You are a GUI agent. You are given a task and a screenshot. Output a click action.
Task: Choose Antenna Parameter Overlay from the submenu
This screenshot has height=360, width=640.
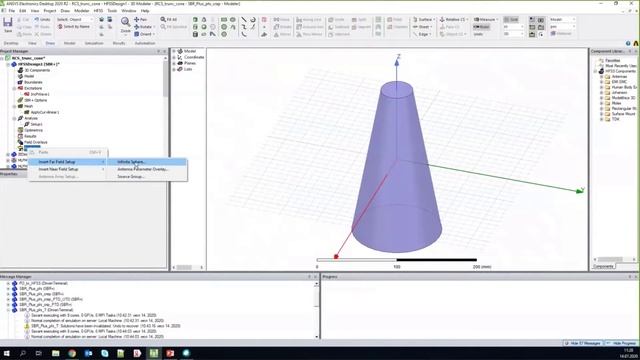click(x=147, y=169)
